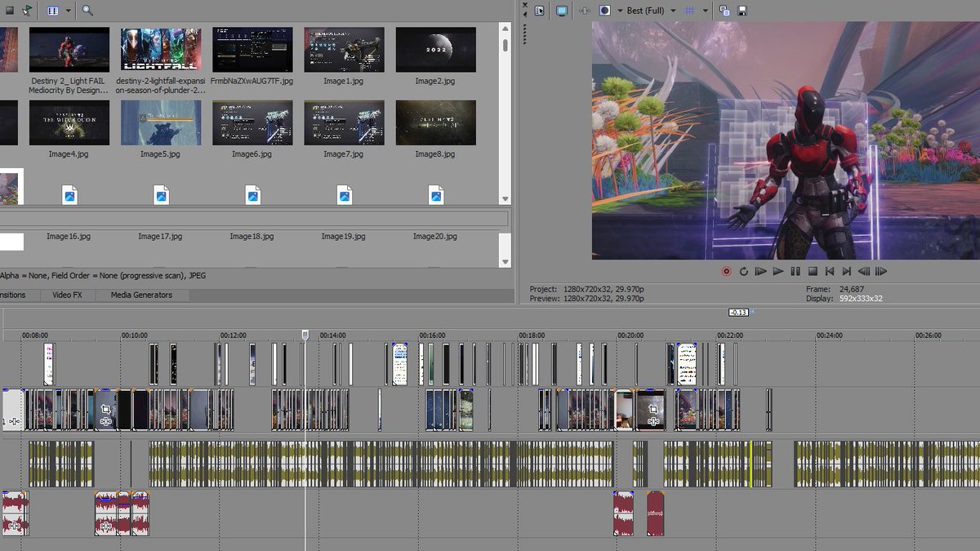Open Project Video Properties icon in preview
The width and height of the screenshot is (980, 551).
pyautogui.click(x=540, y=11)
